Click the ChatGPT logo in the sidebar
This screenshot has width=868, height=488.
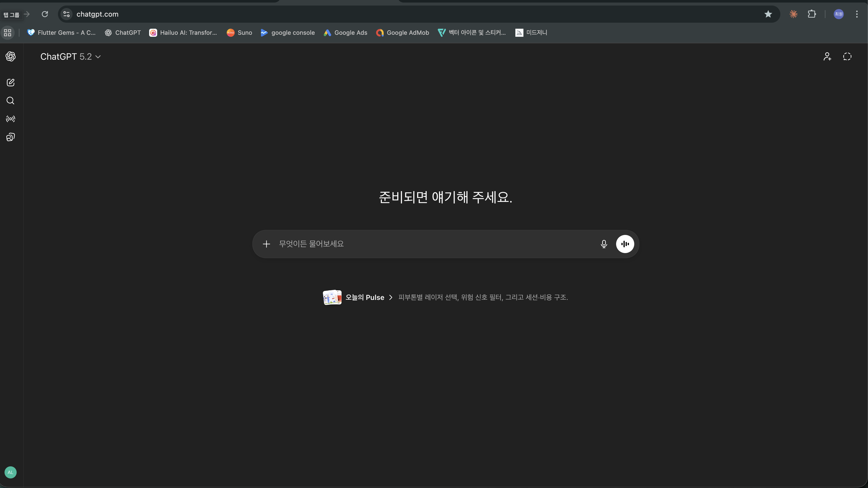click(x=10, y=56)
